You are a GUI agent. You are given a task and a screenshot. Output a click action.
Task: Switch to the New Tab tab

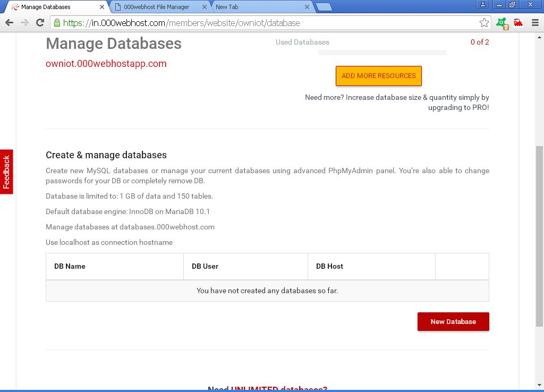262,7
